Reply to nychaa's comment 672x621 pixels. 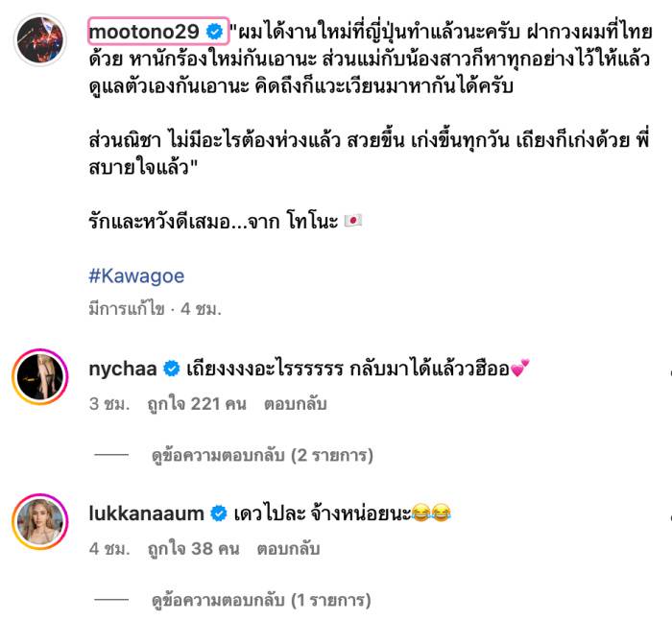[296, 404]
